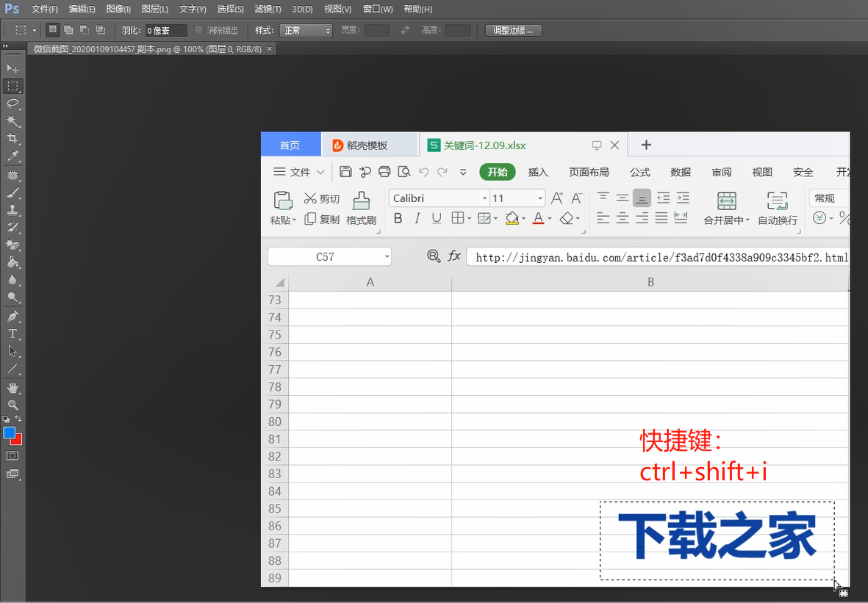Pick the Hand tool

coord(12,387)
